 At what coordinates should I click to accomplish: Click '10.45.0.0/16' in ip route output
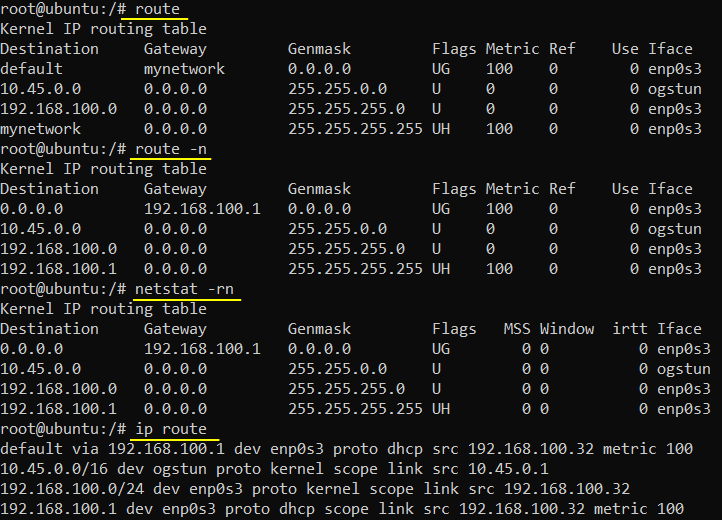[54, 469]
